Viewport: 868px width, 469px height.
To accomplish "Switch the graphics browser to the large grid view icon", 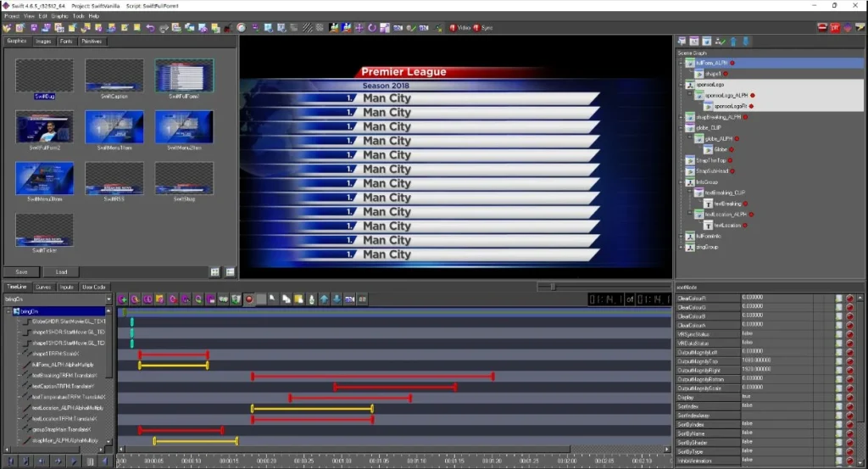I will click(214, 272).
